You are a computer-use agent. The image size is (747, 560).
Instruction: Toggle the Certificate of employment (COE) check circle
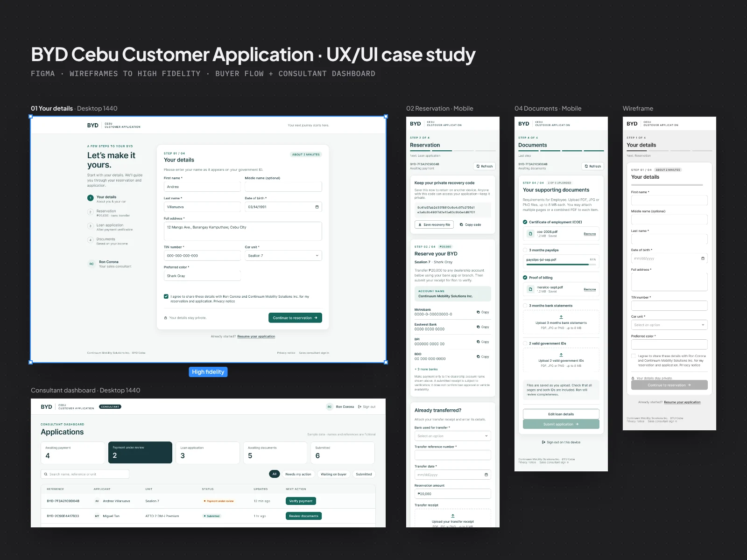click(x=525, y=222)
